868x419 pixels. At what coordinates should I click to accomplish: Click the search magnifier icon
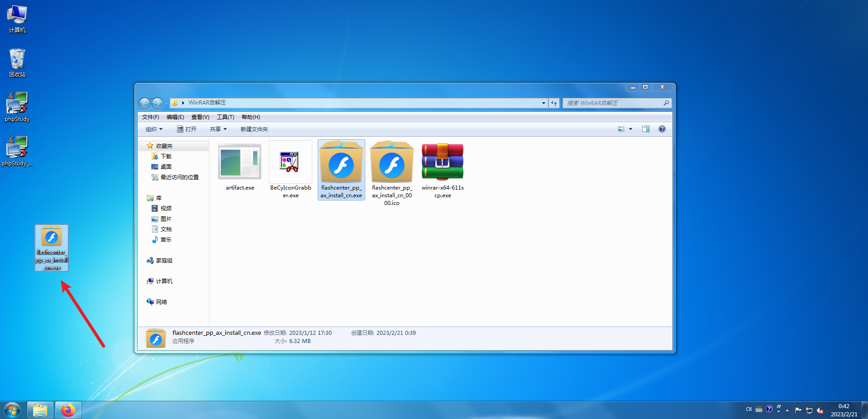(x=666, y=103)
